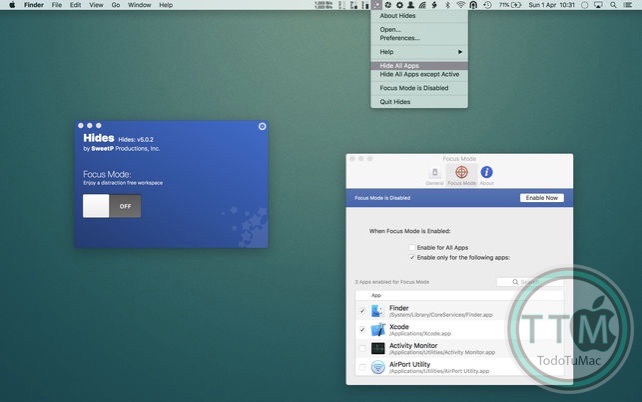Viewport: 642px width, 402px height.
Task: Check the AirPort Utility checkbox
Action: [362, 367]
